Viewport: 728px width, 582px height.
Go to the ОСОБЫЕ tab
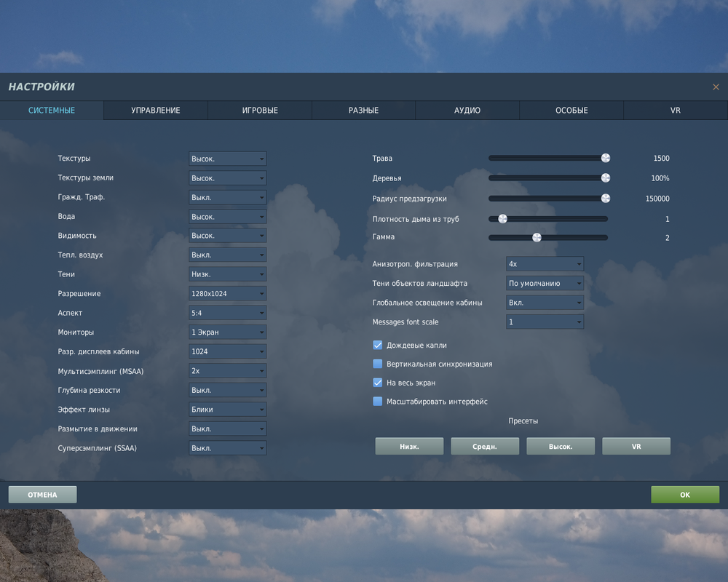pos(571,111)
